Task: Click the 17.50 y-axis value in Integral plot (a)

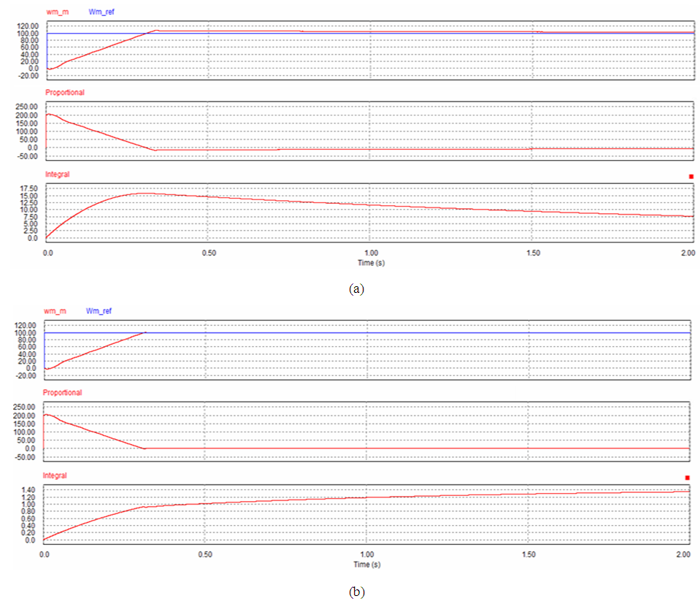Action: point(26,188)
